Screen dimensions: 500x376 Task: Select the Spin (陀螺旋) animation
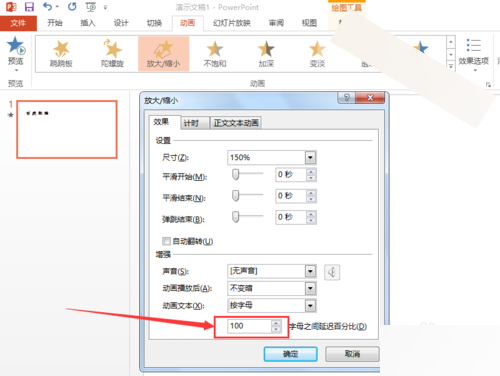pyautogui.click(x=112, y=53)
